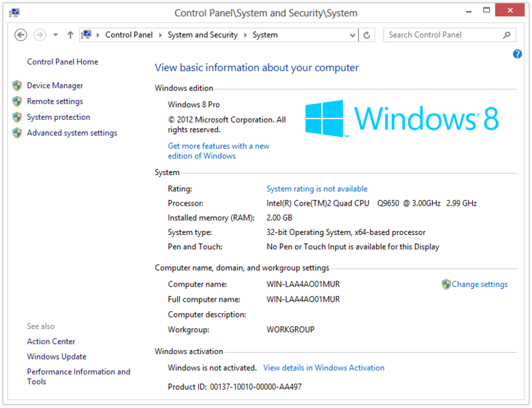Open the Windows Update link
The height and width of the screenshot is (408, 532).
pyautogui.click(x=57, y=357)
